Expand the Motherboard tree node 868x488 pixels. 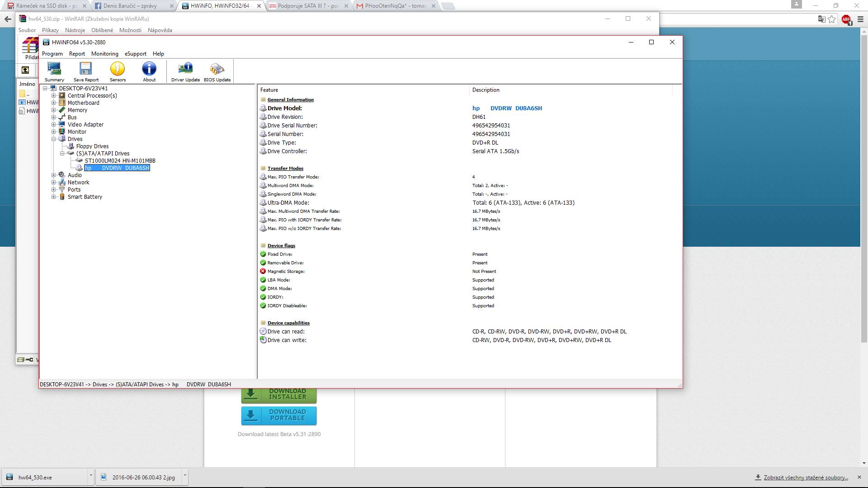point(54,103)
